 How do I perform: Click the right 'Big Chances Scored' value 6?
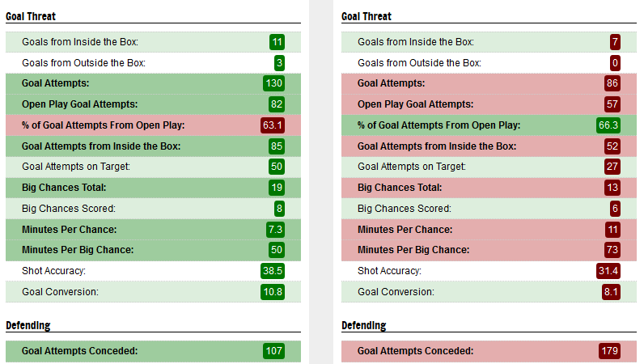pos(615,209)
